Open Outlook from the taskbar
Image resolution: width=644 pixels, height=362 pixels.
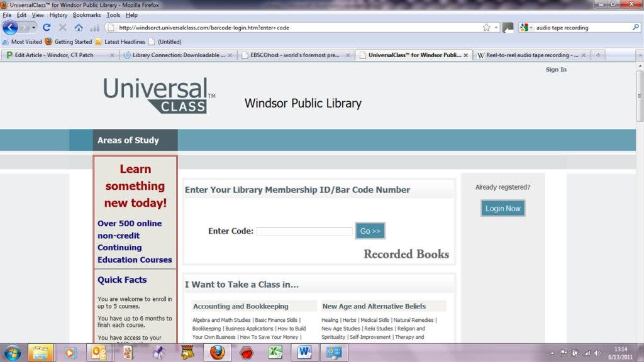99,353
